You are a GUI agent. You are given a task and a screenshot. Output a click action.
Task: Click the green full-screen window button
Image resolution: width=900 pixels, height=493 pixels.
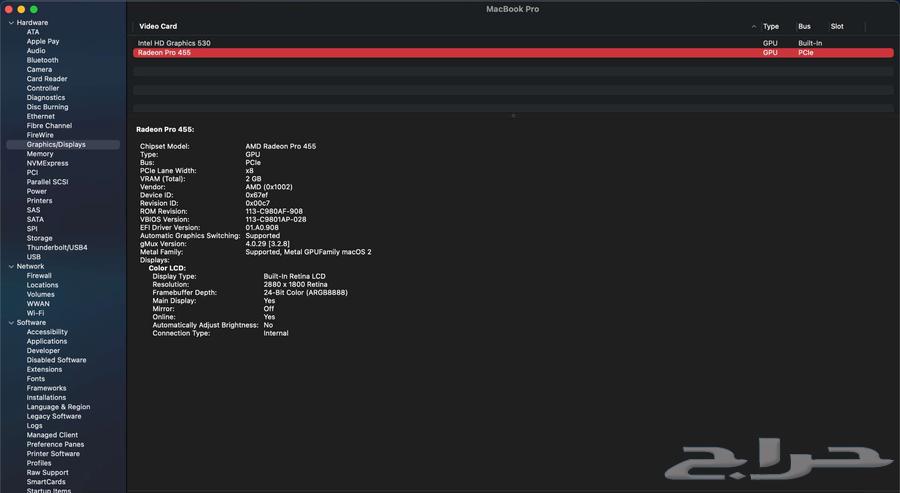coord(34,9)
